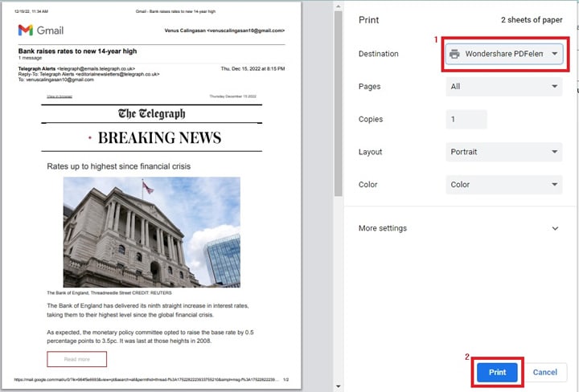Open the Pages dropdown set to All

point(504,87)
